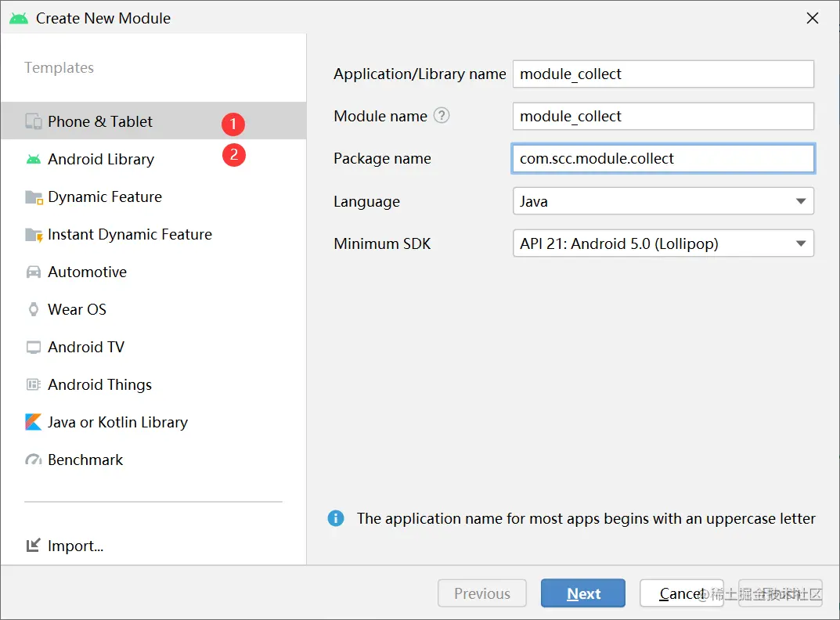Click the Automotive car icon
The height and width of the screenshot is (620, 840).
point(33,272)
